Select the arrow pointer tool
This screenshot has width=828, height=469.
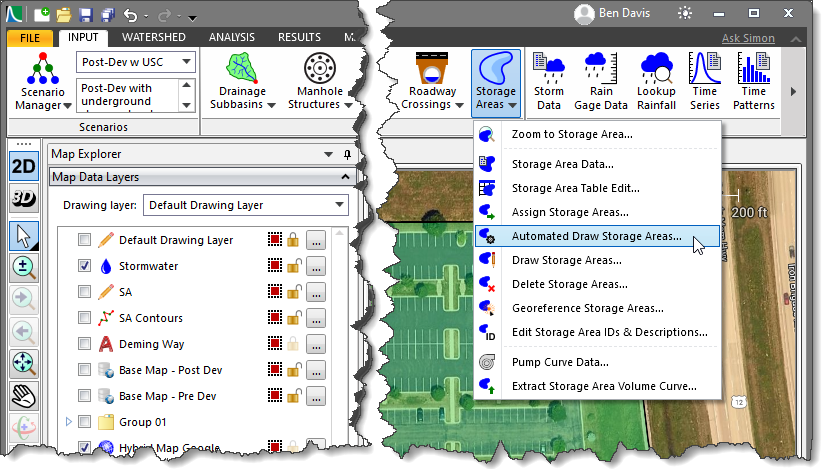[x=24, y=236]
